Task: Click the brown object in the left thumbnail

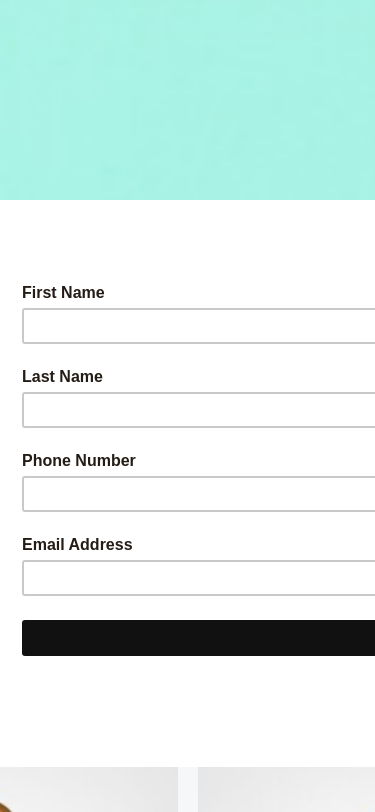Action: 4,807
